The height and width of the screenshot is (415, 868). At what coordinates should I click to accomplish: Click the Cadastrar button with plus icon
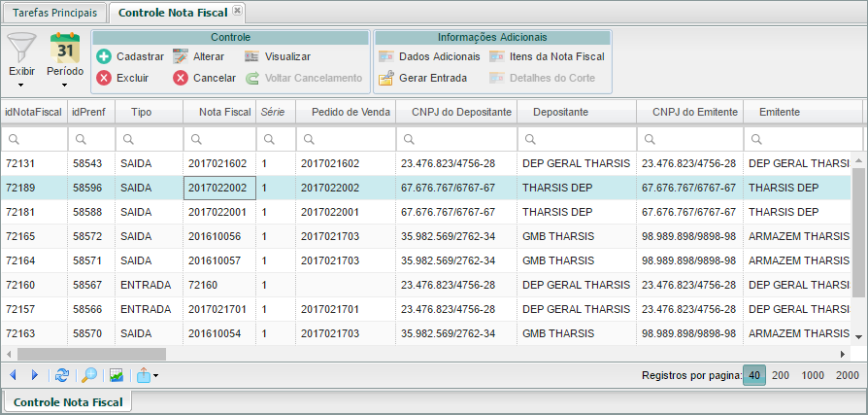(x=130, y=56)
